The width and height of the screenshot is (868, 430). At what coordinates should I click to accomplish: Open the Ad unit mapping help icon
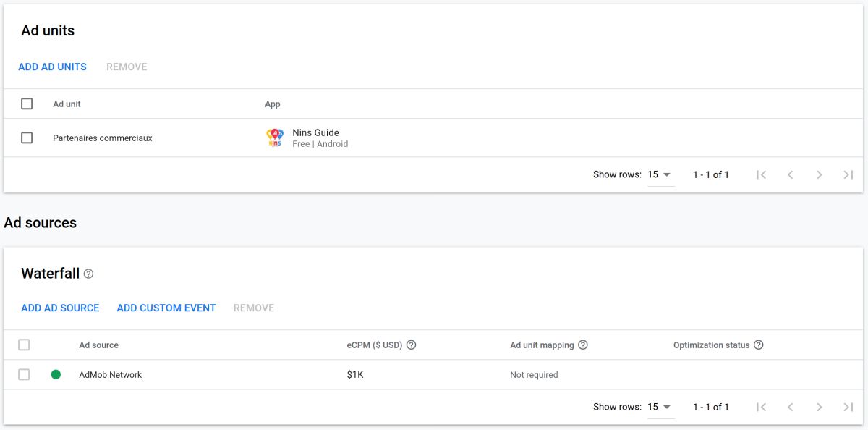pyautogui.click(x=583, y=345)
